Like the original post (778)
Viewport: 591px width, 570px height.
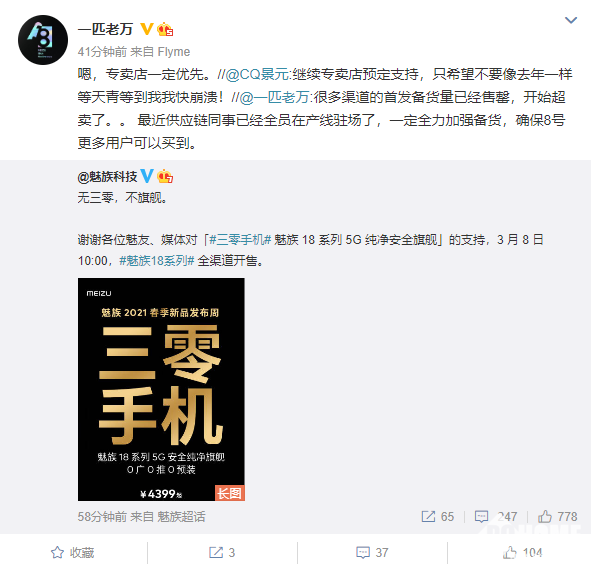557,516
